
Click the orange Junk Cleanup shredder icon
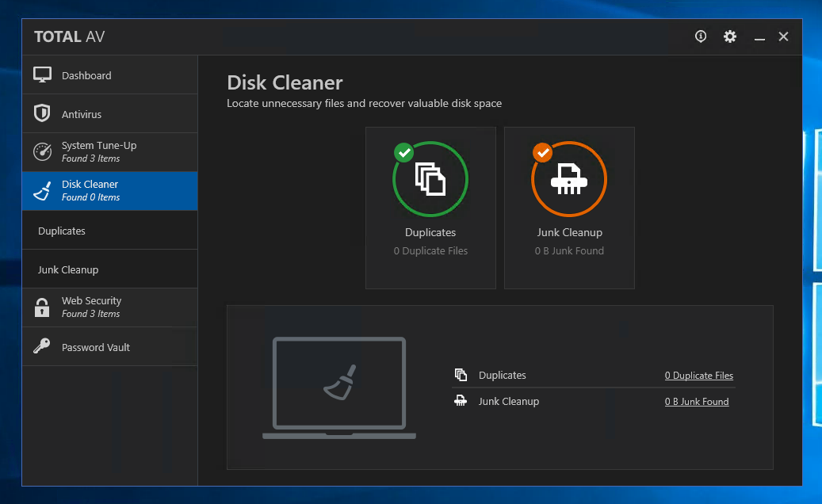tap(569, 178)
